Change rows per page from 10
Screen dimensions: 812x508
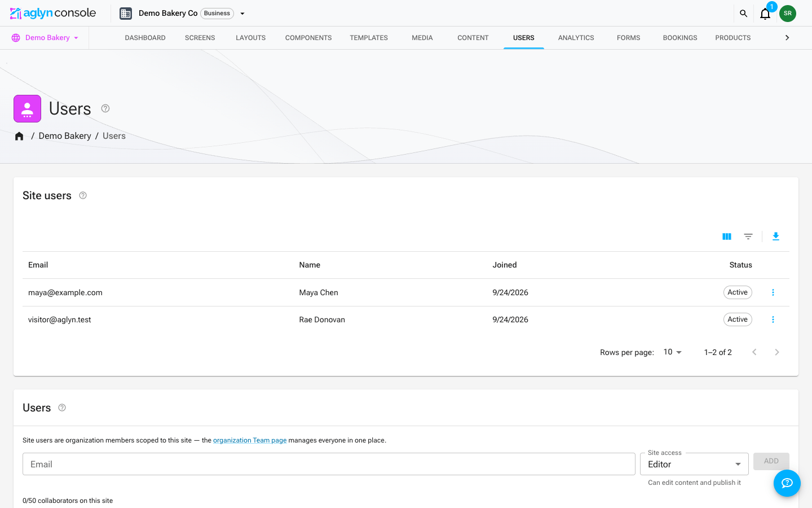pyautogui.click(x=673, y=352)
